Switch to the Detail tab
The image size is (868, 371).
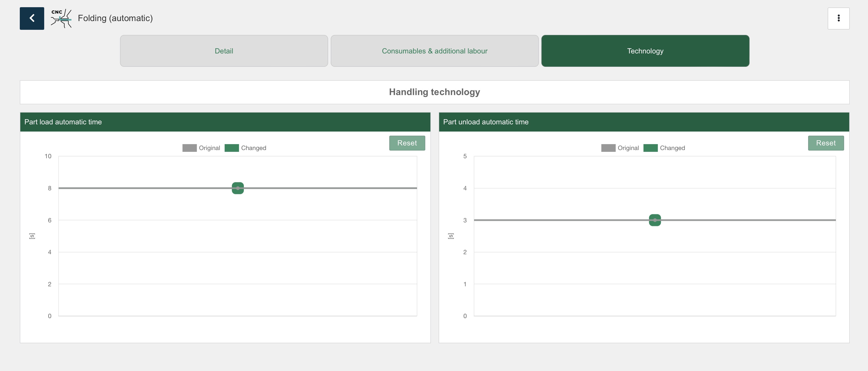(224, 51)
